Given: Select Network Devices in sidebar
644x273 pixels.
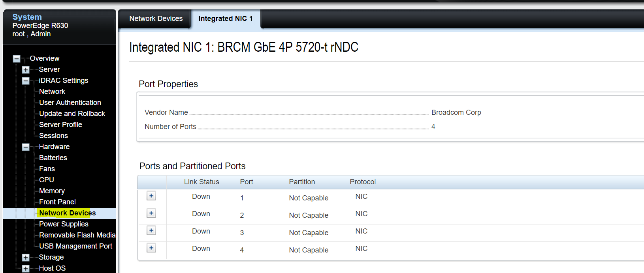Looking at the screenshot, I should [x=67, y=213].
